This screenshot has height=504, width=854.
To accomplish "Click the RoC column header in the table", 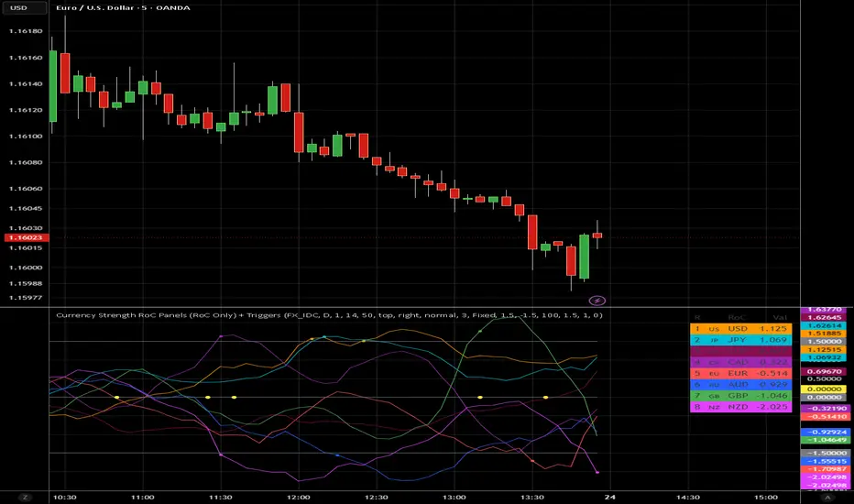I will (x=737, y=318).
